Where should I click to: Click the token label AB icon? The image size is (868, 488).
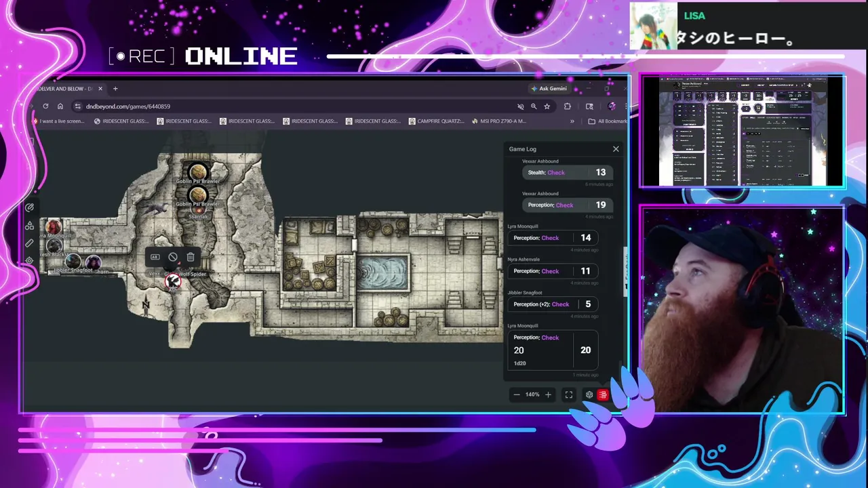[x=155, y=258]
